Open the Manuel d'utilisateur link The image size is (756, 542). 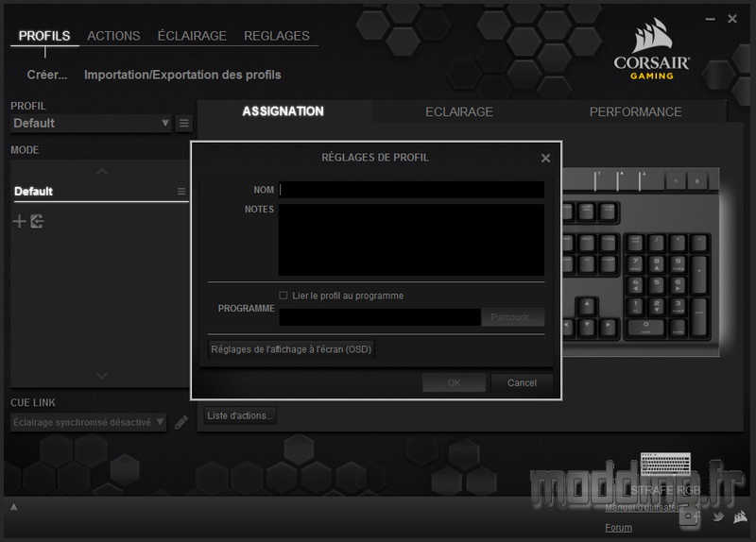[644, 507]
